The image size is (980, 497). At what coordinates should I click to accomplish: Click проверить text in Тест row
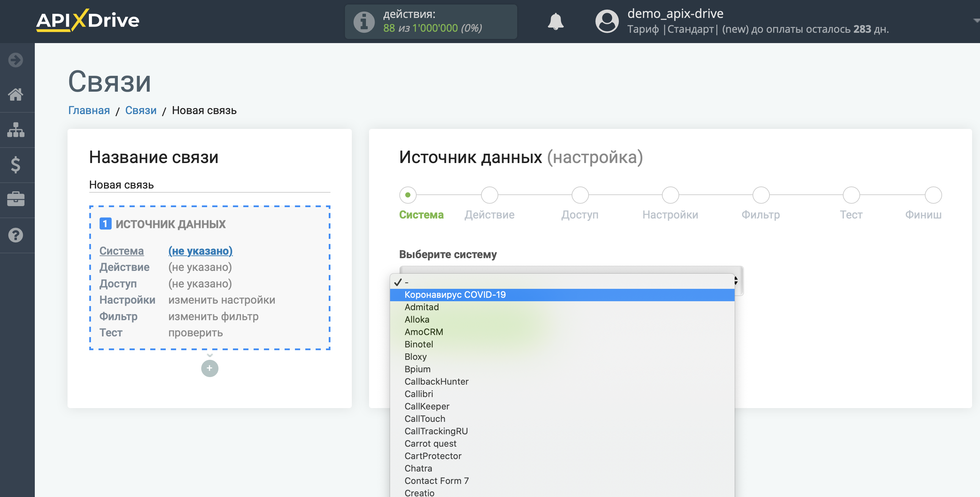(195, 333)
